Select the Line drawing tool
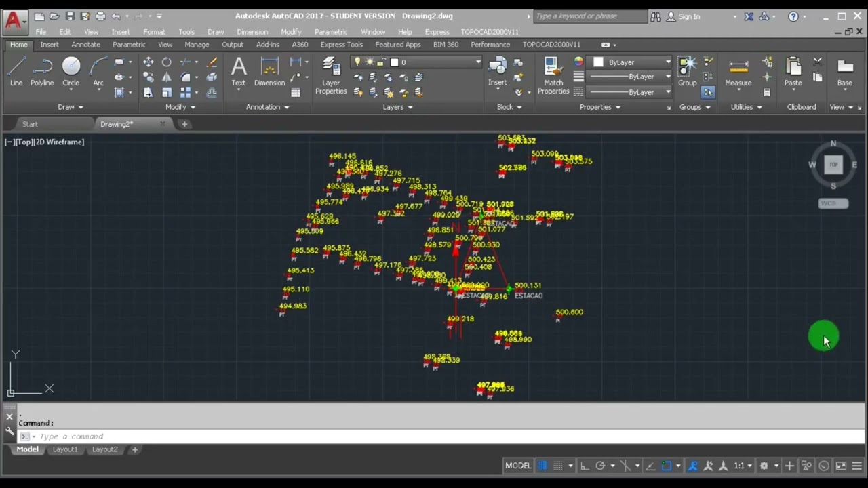 point(16,72)
